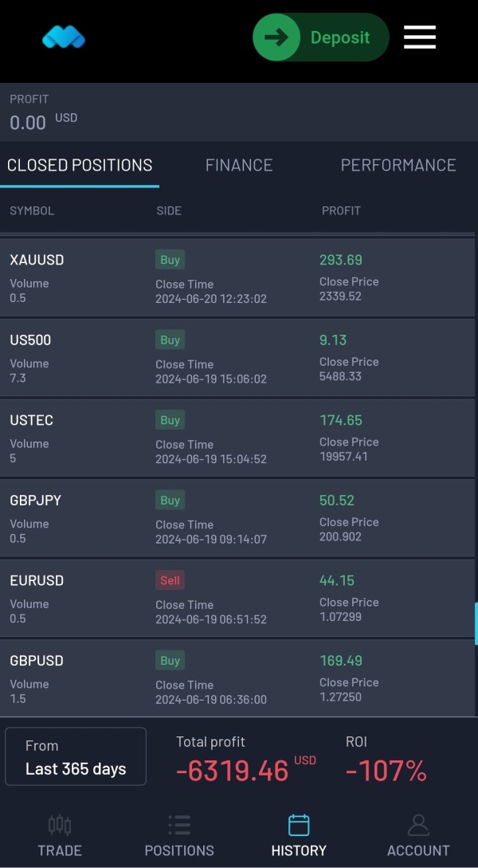The image size is (478, 868).
Task: Open the GBPUSD closed position row
Action: point(237,678)
